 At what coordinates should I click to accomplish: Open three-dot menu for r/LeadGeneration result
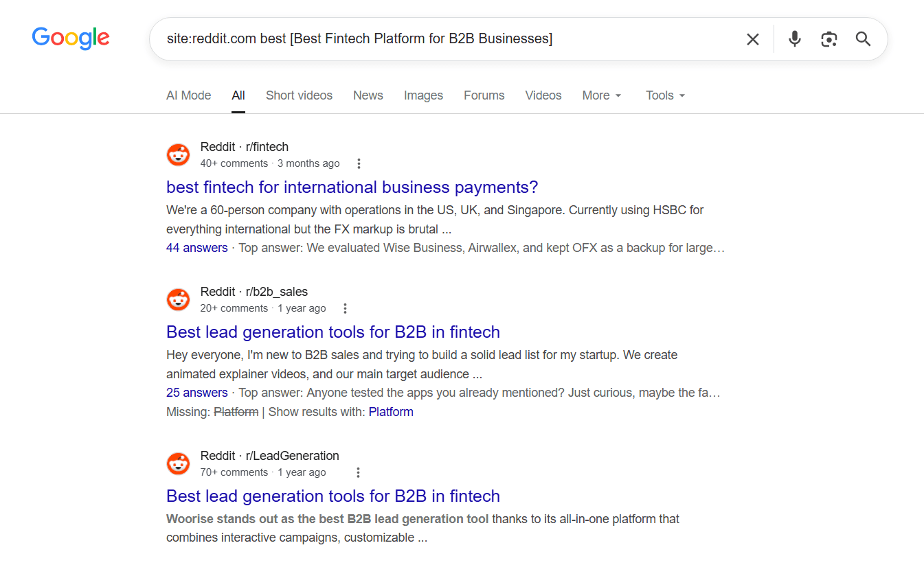coord(359,472)
